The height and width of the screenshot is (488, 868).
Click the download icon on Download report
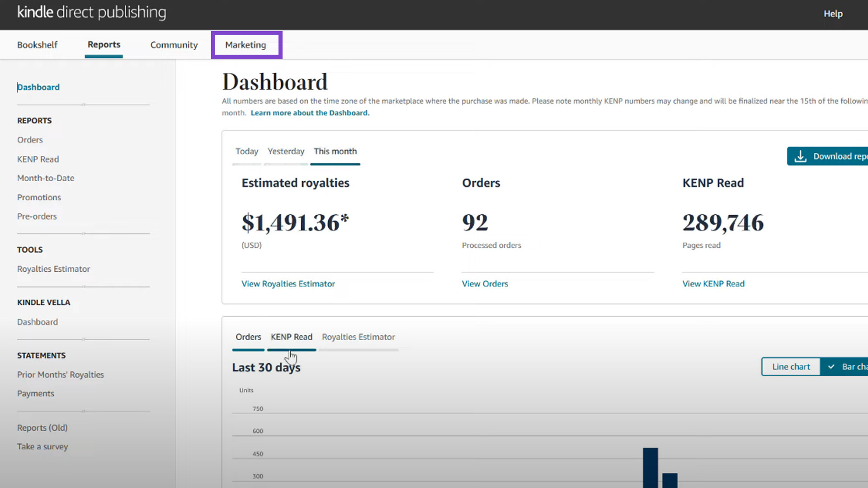click(x=800, y=156)
